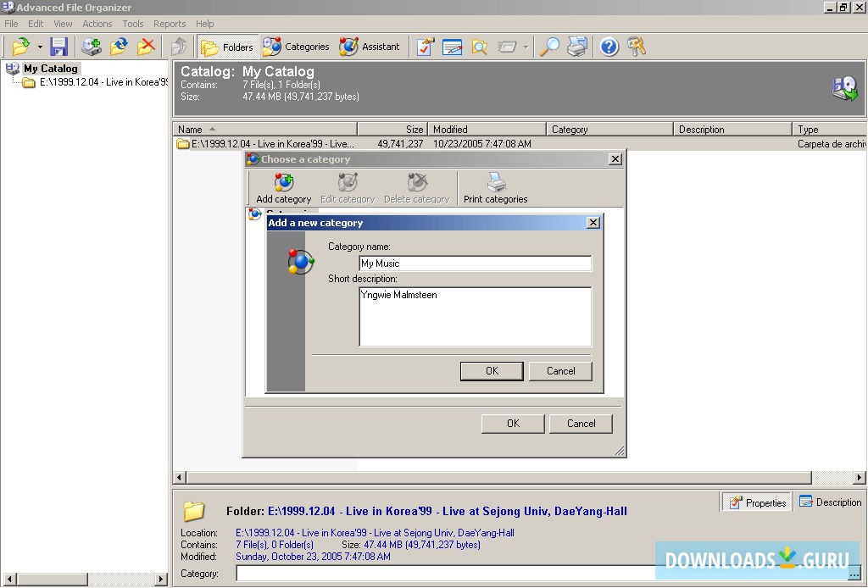Open the Help menu
This screenshot has height=588, width=868.
point(204,24)
